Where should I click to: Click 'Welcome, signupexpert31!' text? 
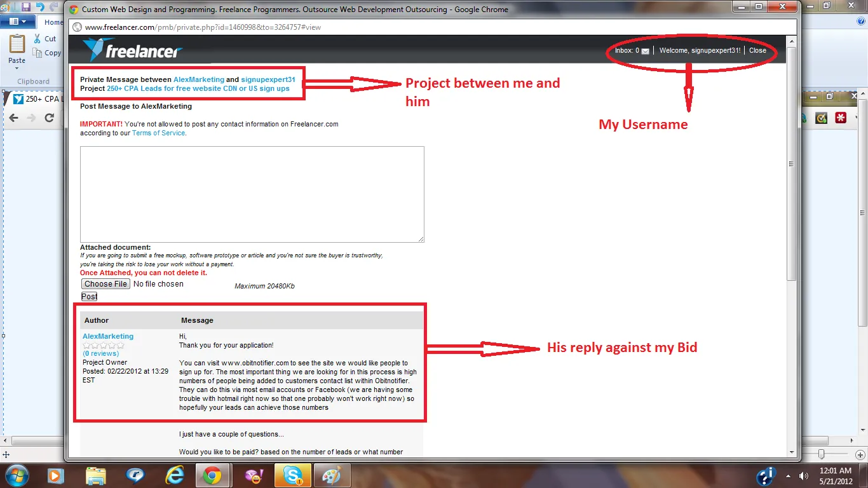(700, 50)
